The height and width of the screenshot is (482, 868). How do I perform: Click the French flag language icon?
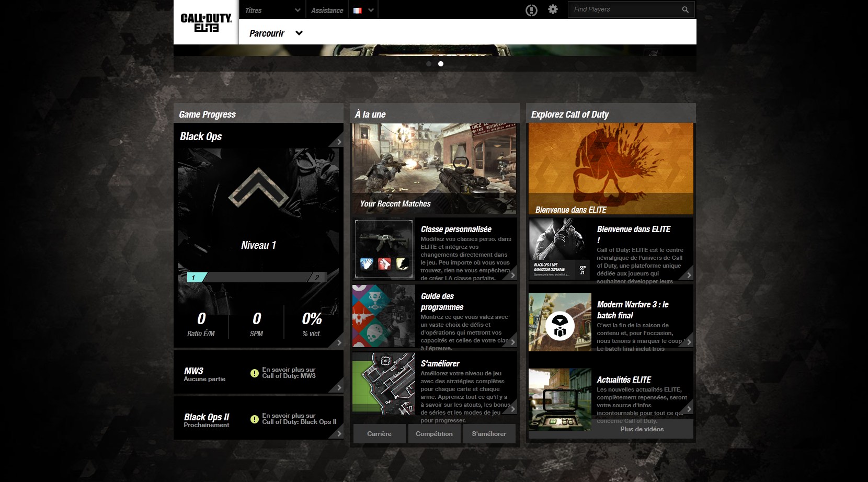358,10
